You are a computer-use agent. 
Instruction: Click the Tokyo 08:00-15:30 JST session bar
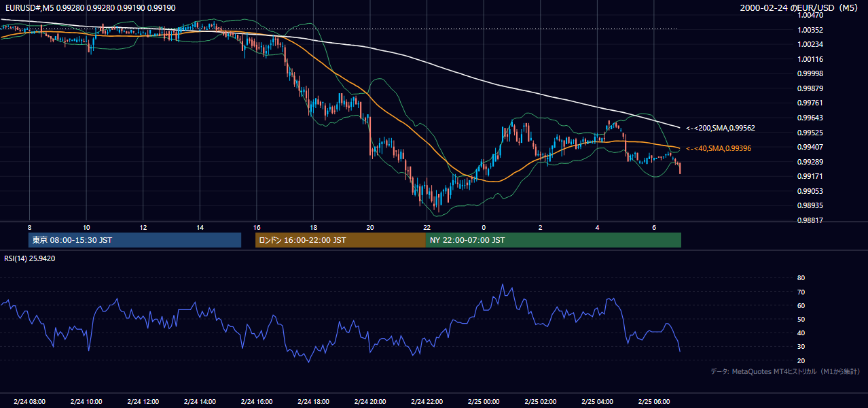134,240
